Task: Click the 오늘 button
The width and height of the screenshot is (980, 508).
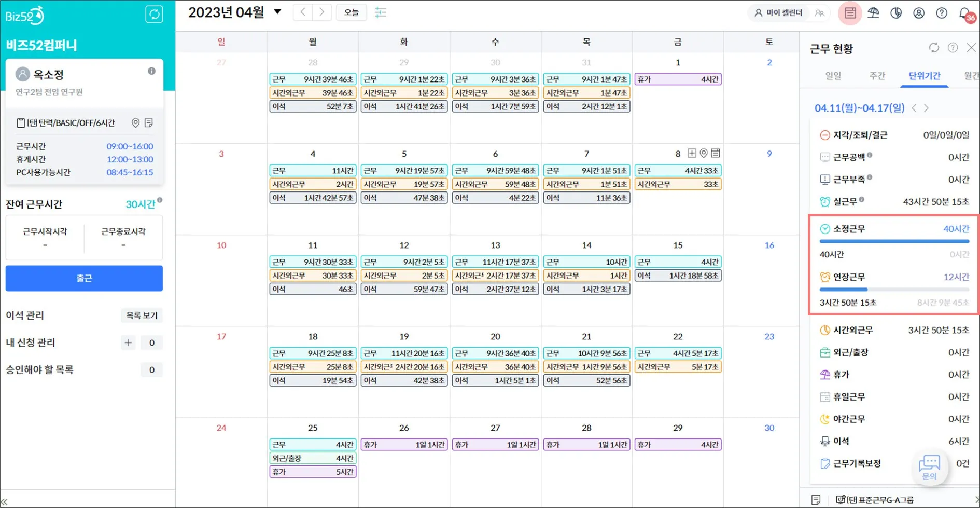Action: [352, 12]
